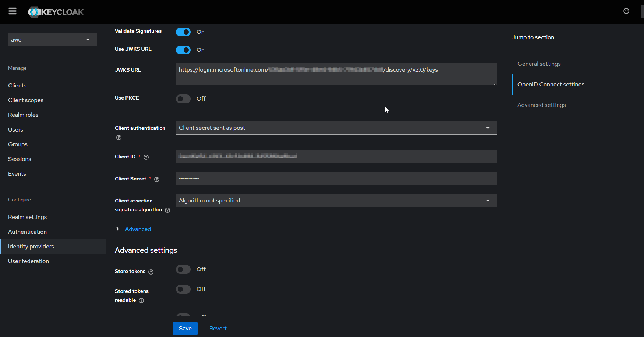Viewport: 644px width, 337px height.
Task: Open Realm settings page
Action: [27, 217]
